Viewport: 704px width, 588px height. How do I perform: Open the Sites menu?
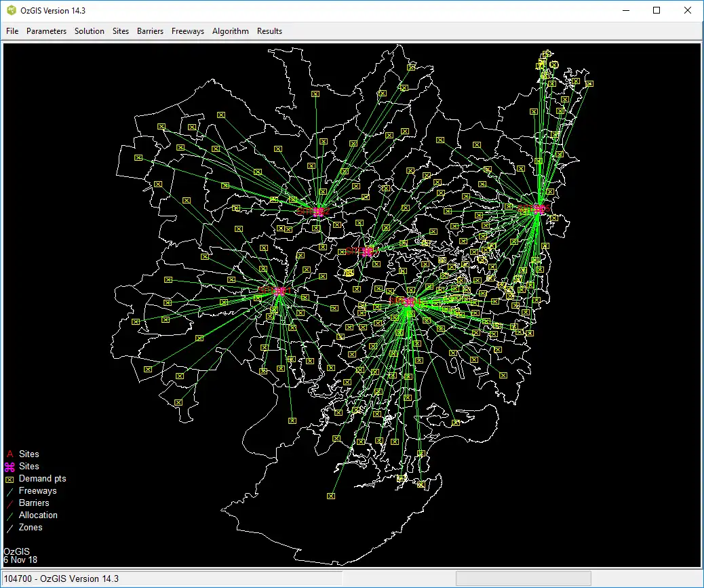click(x=121, y=31)
